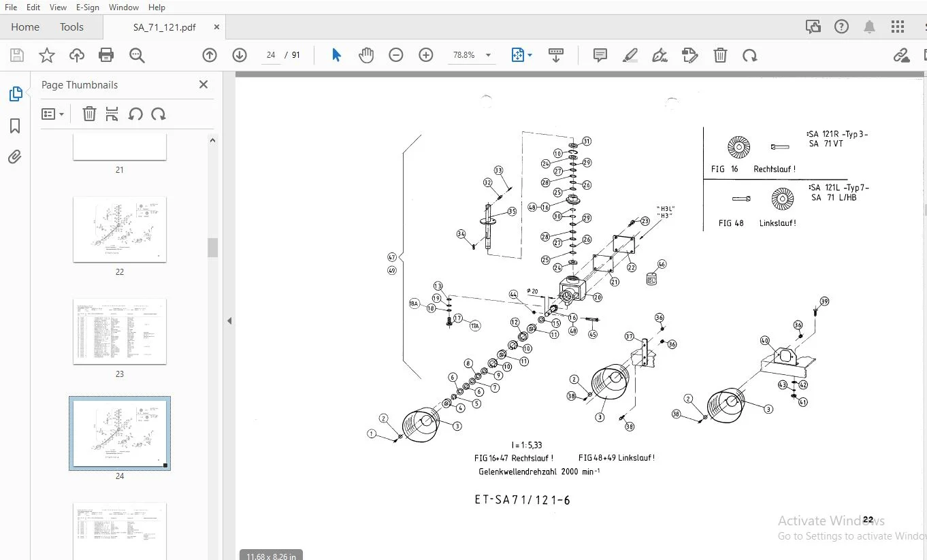
Task: Rotate thumbnail pages counterclockwise
Action: point(135,114)
